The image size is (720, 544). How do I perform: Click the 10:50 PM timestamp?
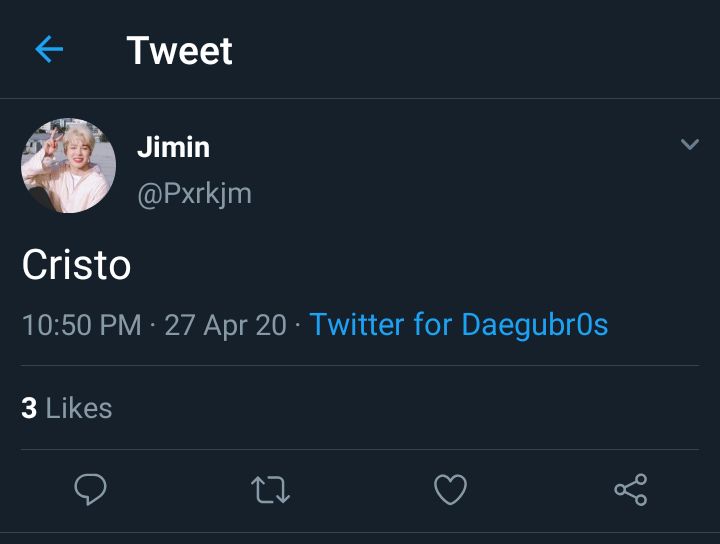click(x=82, y=325)
